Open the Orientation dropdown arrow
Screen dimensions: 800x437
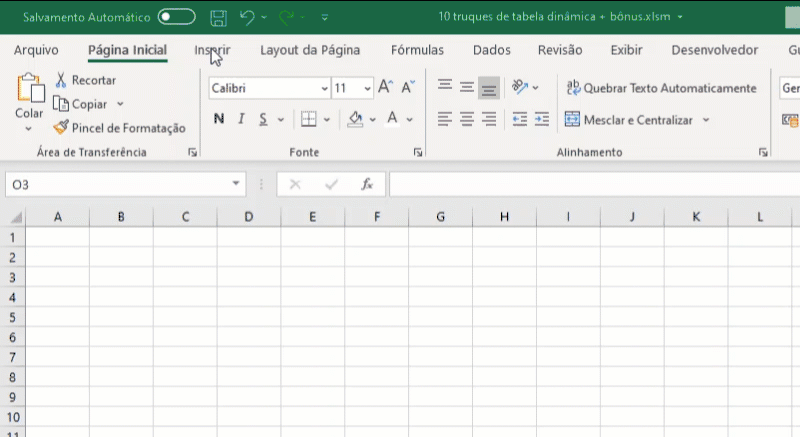535,88
